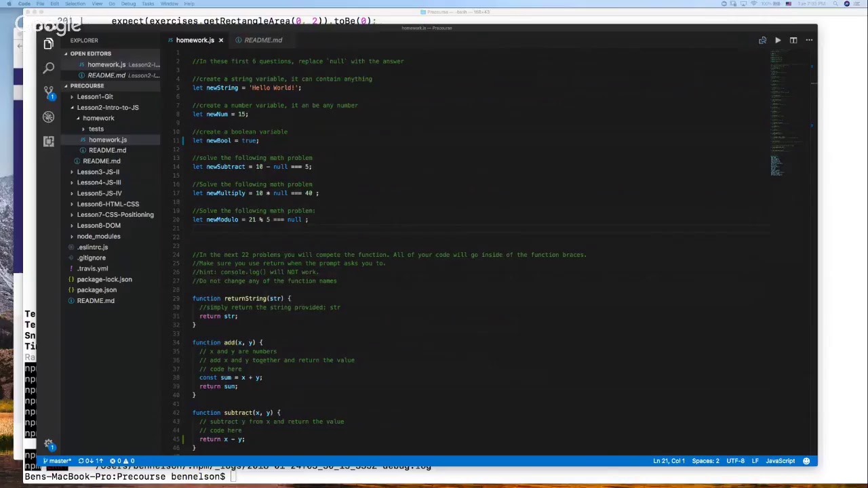Viewport: 868px width, 488px height.
Task: Open the Search view in activity bar
Action: click(48, 68)
